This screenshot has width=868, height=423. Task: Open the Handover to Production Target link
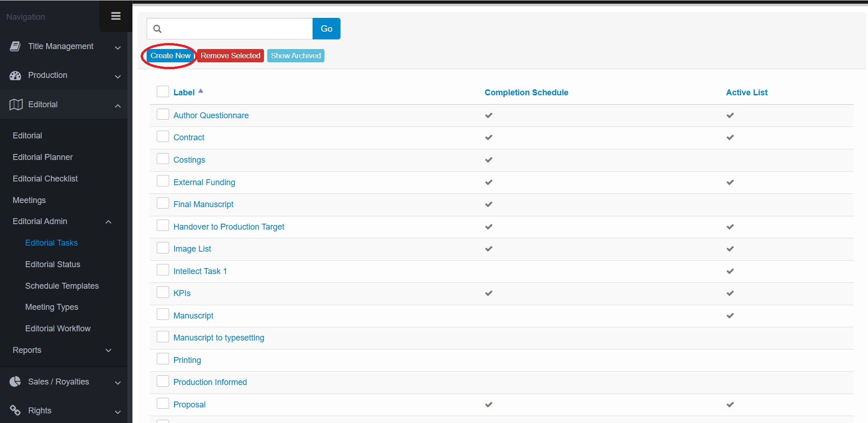pos(229,227)
